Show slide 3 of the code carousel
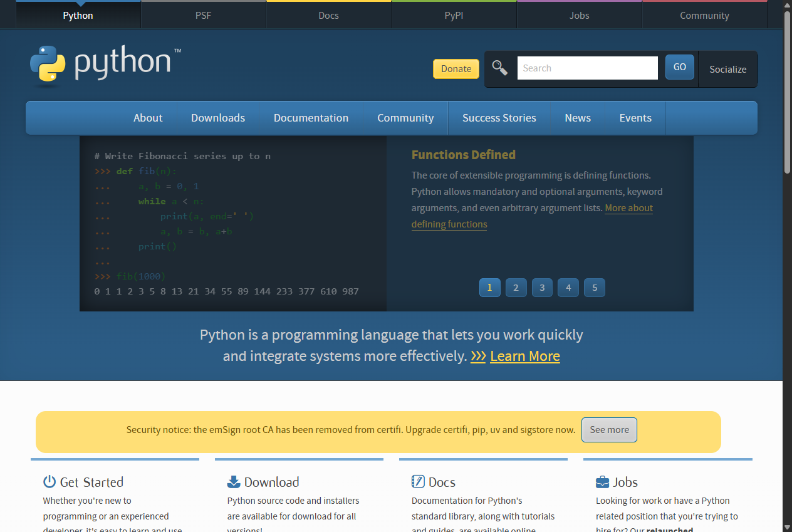 click(543, 288)
